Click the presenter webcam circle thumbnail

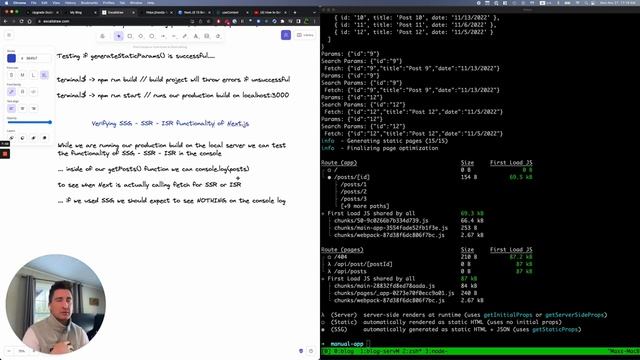pos(56,304)
